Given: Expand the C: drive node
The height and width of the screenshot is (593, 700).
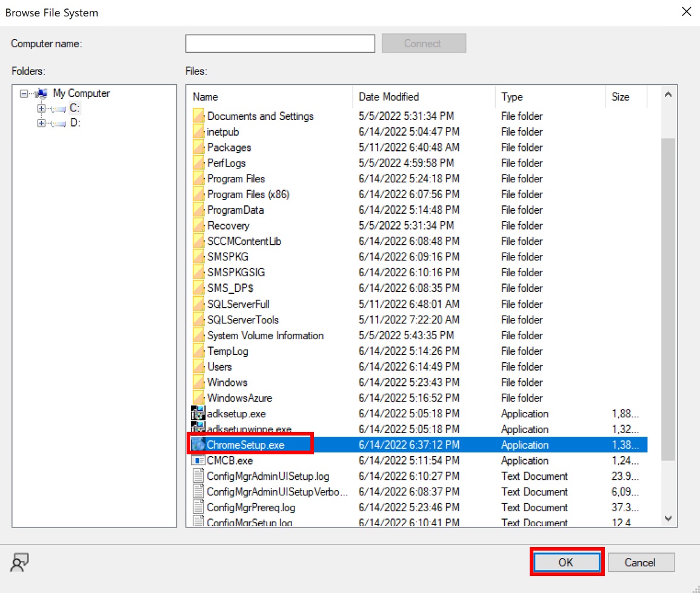Looking at the screenshot, I should tap(42, 108).
